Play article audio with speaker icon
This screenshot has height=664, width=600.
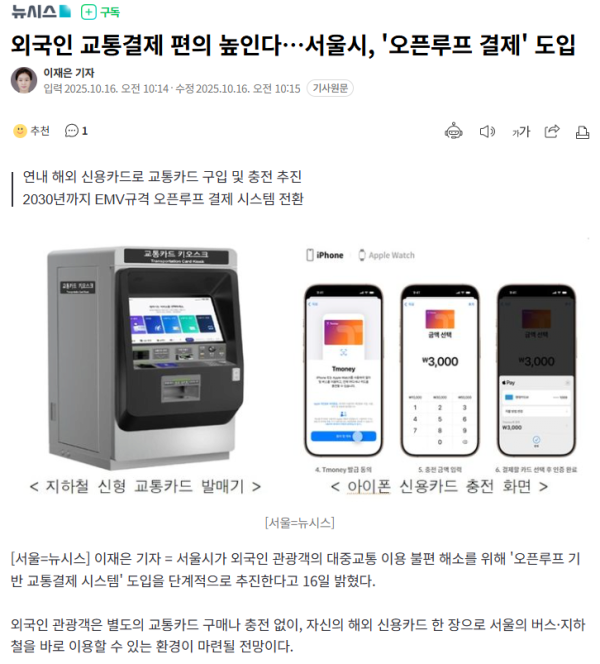[x=487, y=132]
